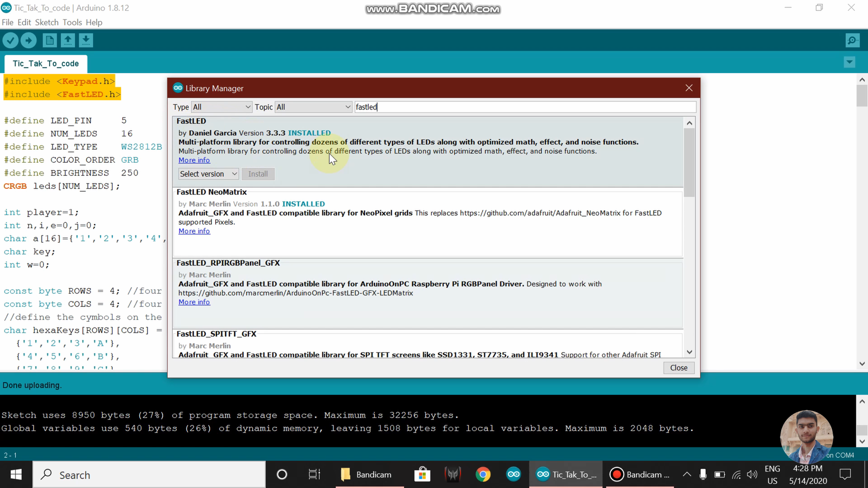Screen dimensions: 868x488
Task: Click code editor scroll down arrow
Action: pos(862,364)
